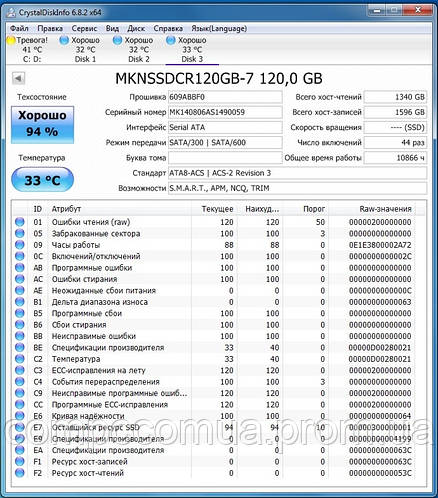Click the CrystalDiskInfo title bar app icon
Viewport: 438px width, 498px height.
pos(11,13)
